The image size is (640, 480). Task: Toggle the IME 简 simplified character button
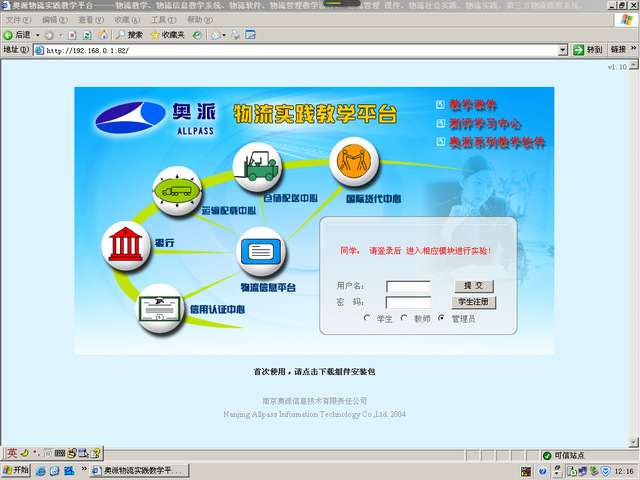click(48, 453)
